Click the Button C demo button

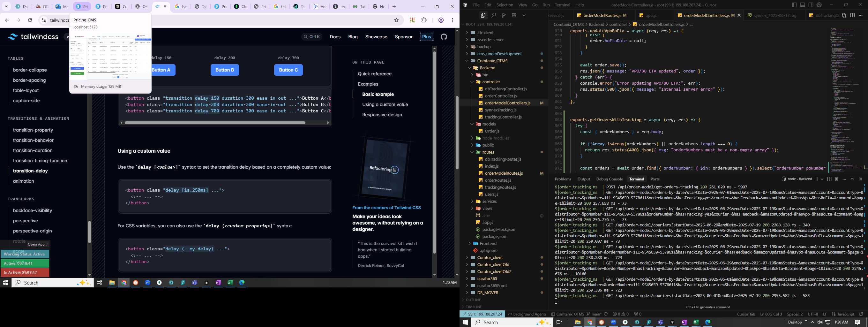288,70
